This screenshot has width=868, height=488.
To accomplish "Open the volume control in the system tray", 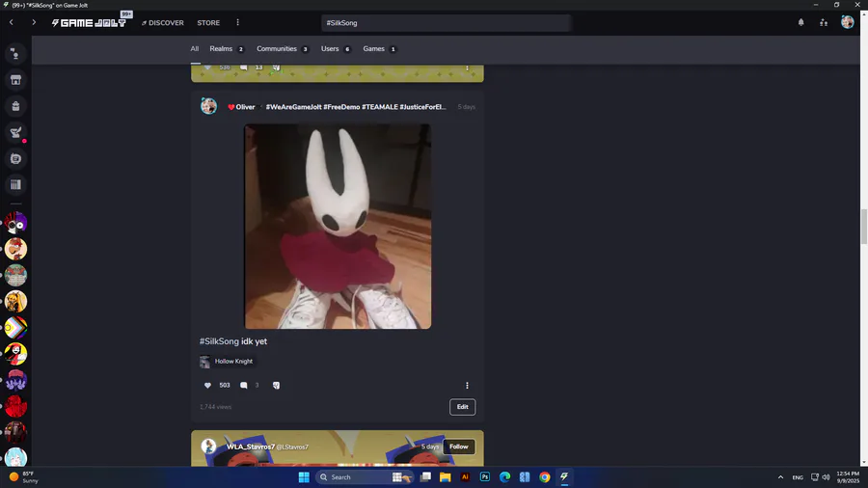I will coord(826,477).
